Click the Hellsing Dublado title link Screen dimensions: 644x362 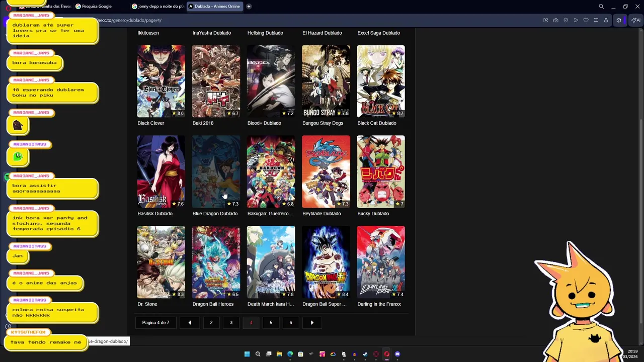(265, 33)
